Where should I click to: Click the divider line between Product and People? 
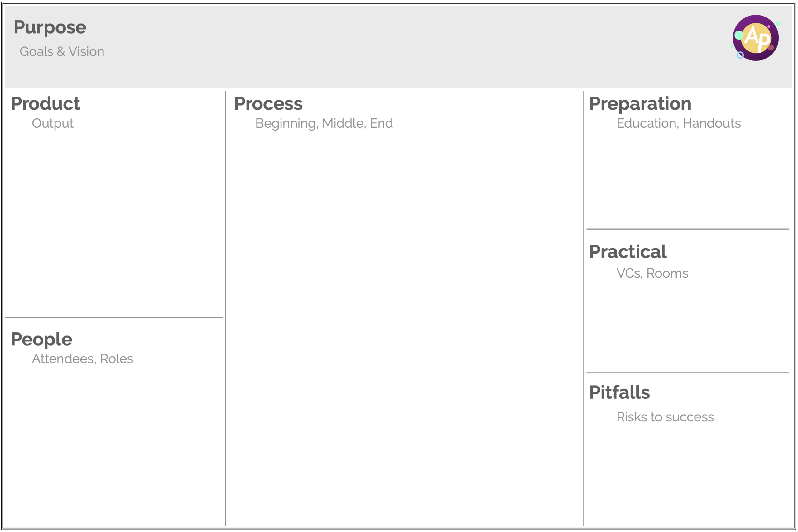114,318
